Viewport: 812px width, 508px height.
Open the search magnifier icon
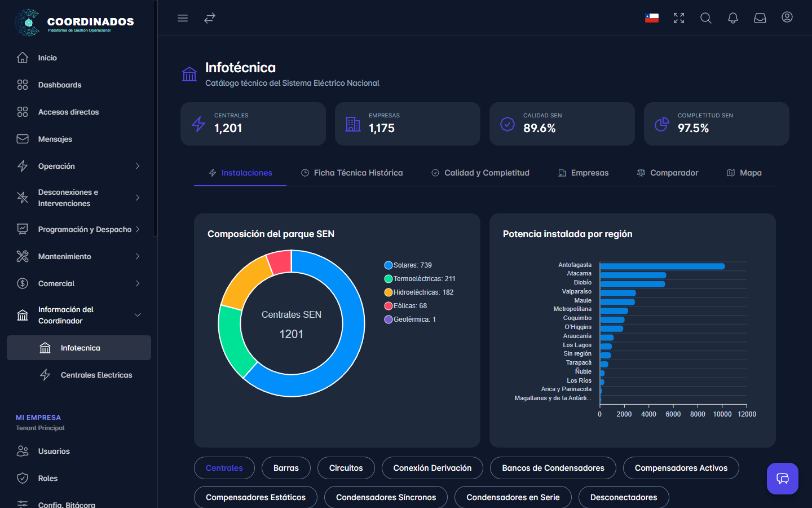(x=706, y=18)
